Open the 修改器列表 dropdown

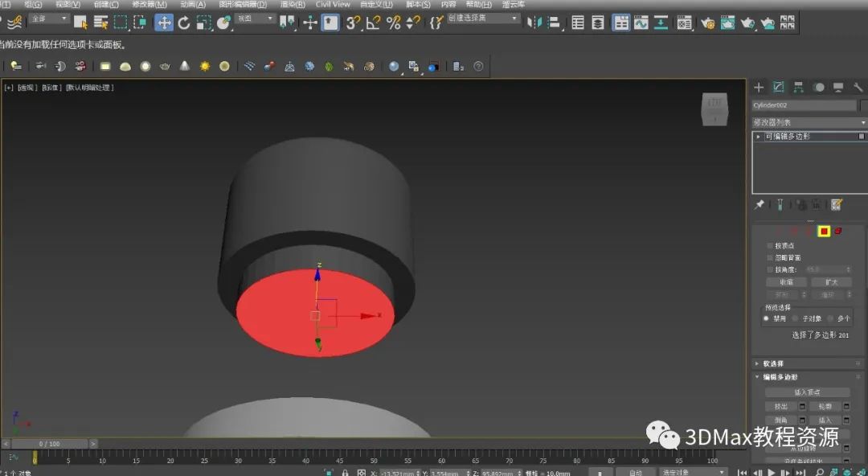pos(809,122)
